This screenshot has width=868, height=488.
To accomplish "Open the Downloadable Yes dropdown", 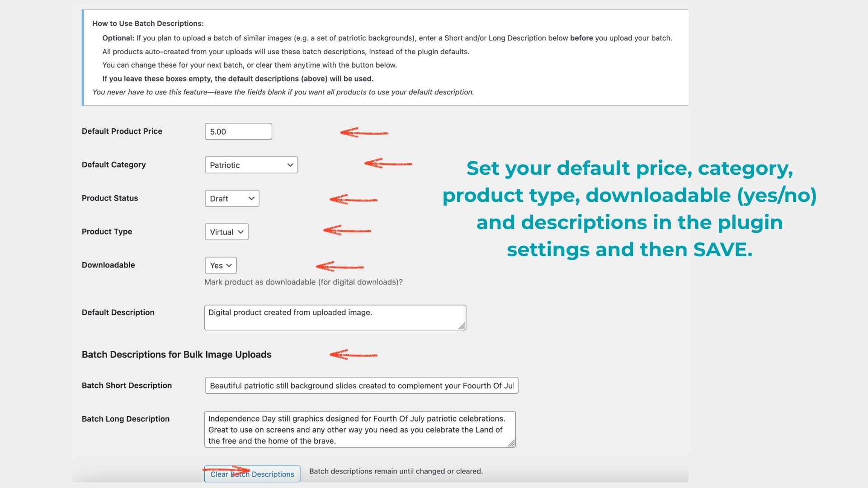I will pos(221,265).
